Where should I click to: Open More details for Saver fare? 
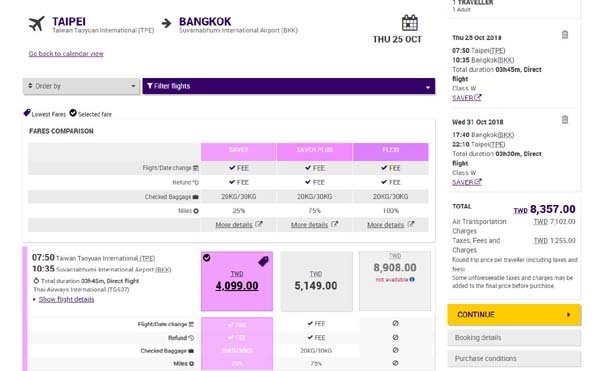click(234, 225)
